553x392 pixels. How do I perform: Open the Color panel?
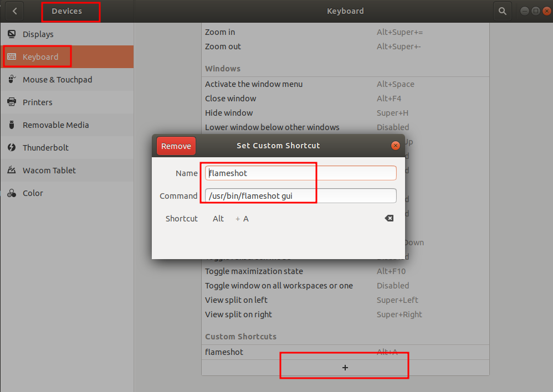67,193
